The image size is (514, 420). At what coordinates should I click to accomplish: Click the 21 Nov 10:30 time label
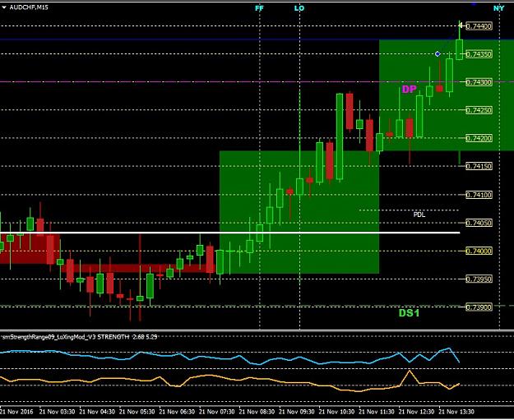(x=337, y=412)
